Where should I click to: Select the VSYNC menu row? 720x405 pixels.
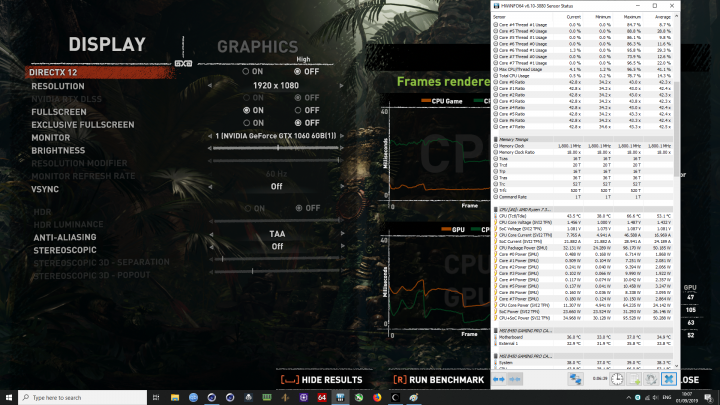point(45,189)
